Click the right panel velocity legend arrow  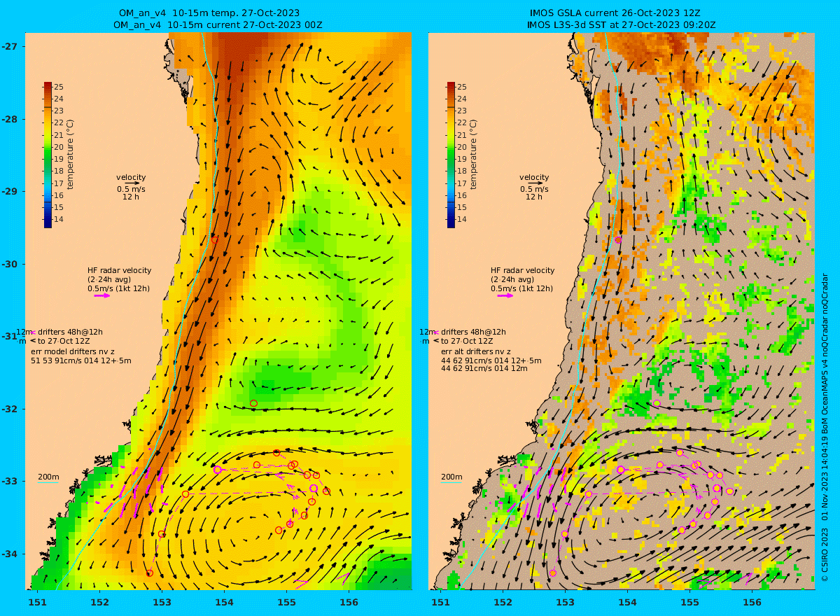coord(535,183)
